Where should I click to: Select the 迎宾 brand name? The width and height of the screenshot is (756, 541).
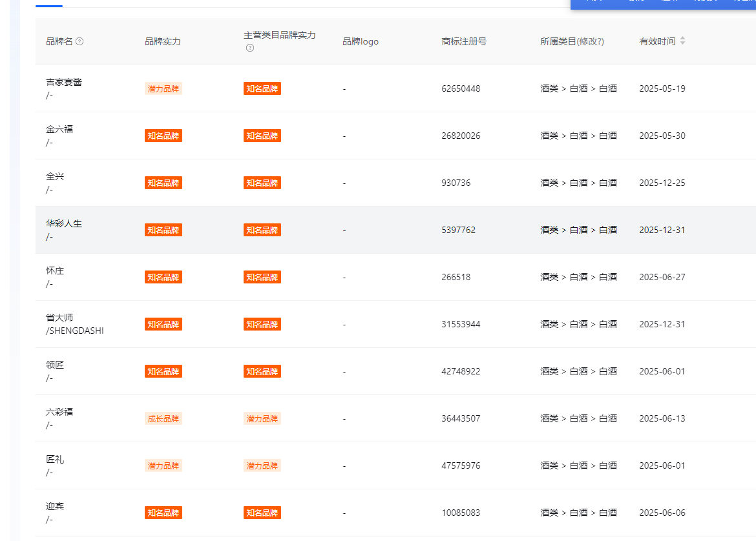point(55,506)
